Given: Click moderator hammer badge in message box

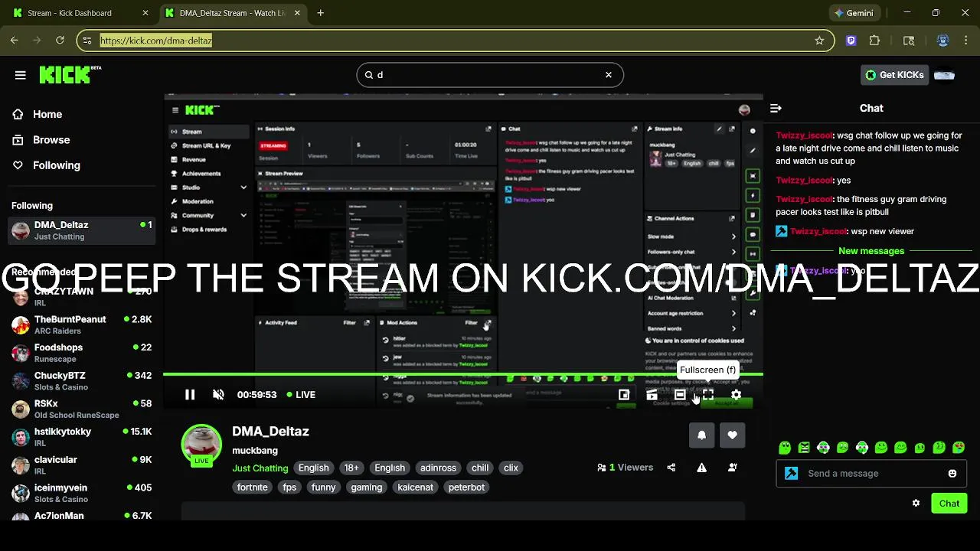Looking at the screenshot, I should pyautogui.click(x=792, y=474).
